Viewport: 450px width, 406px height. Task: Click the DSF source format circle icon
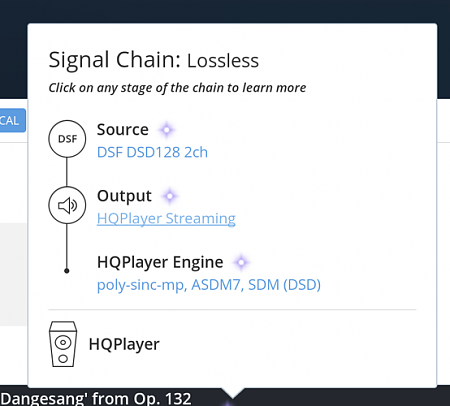coord(67,139)
